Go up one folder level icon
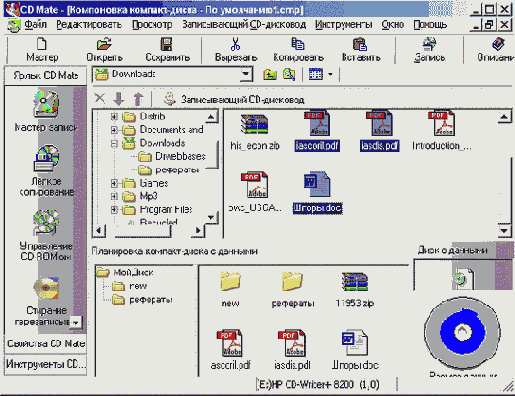Screen dimensions: 515x396 (x=270, y=74)
